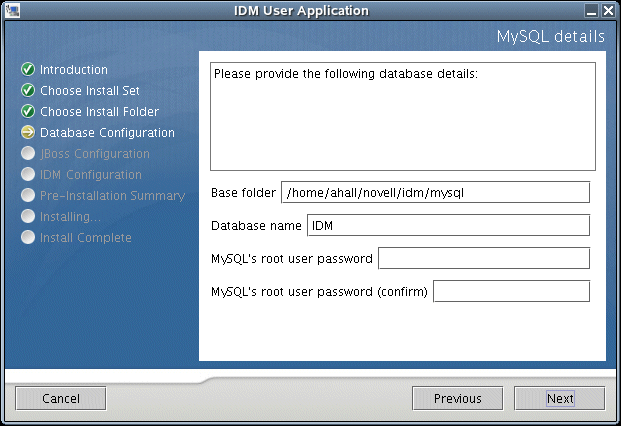Minimize the IDM User Application window
Image resolution: width=621 pixels, height=426 pixels.
[593, 11]
